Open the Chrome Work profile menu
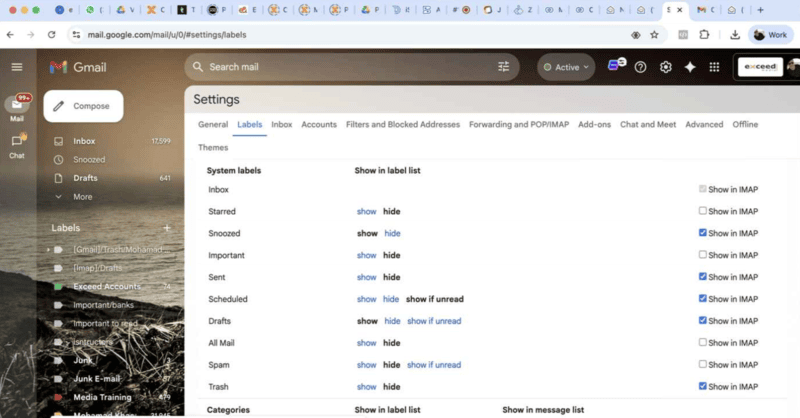800x418 pixels. (771, 34)
